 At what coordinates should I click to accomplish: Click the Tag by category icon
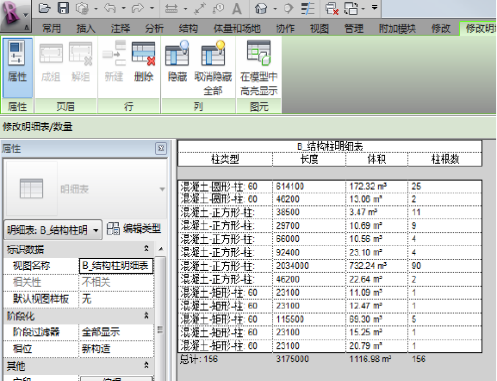click(x=218, y=8)
